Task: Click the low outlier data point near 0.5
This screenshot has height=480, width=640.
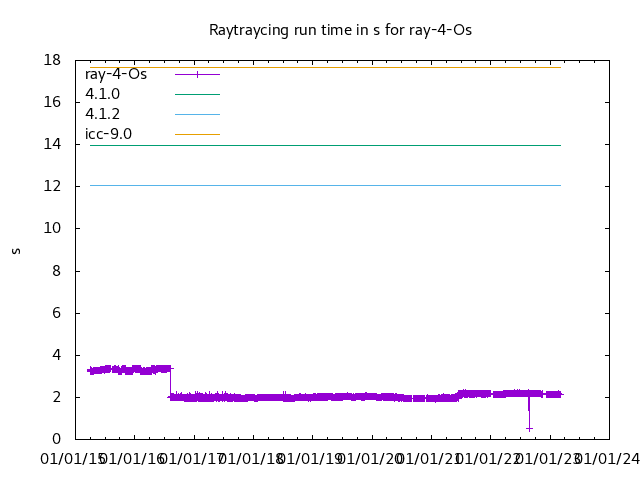Action: pos(529,428)
